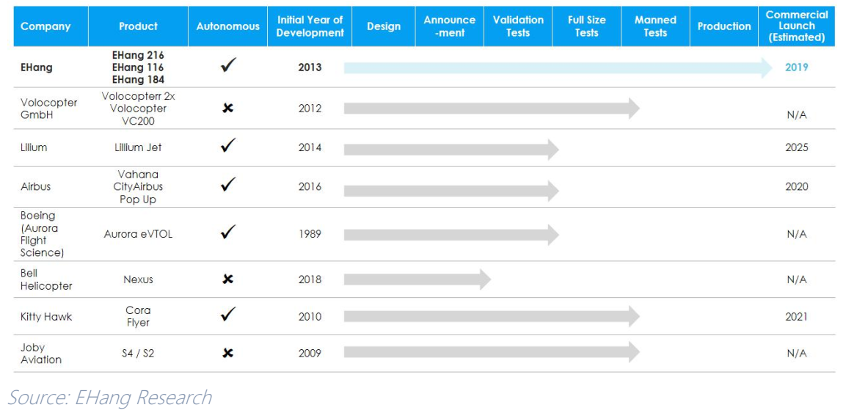Click the X mark for Joby Aviation
The width and height of the screenshot is (868, 413).
pyautogui.click(x=227, y=354)
